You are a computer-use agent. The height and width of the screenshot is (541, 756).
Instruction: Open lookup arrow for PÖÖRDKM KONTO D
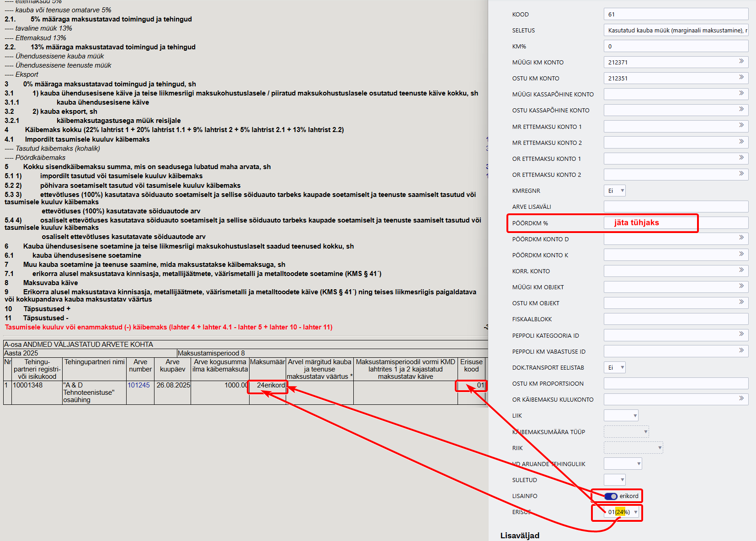tap(741, 238)
